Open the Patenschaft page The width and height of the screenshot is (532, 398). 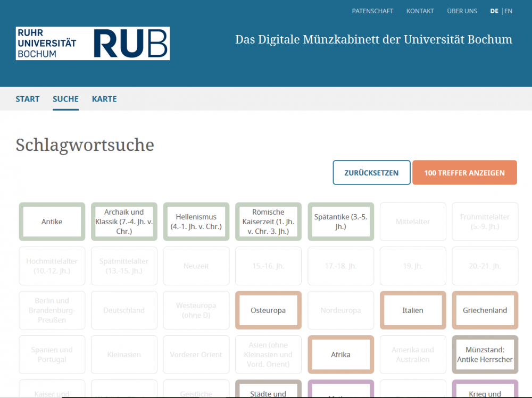click(x=372, y=11)
